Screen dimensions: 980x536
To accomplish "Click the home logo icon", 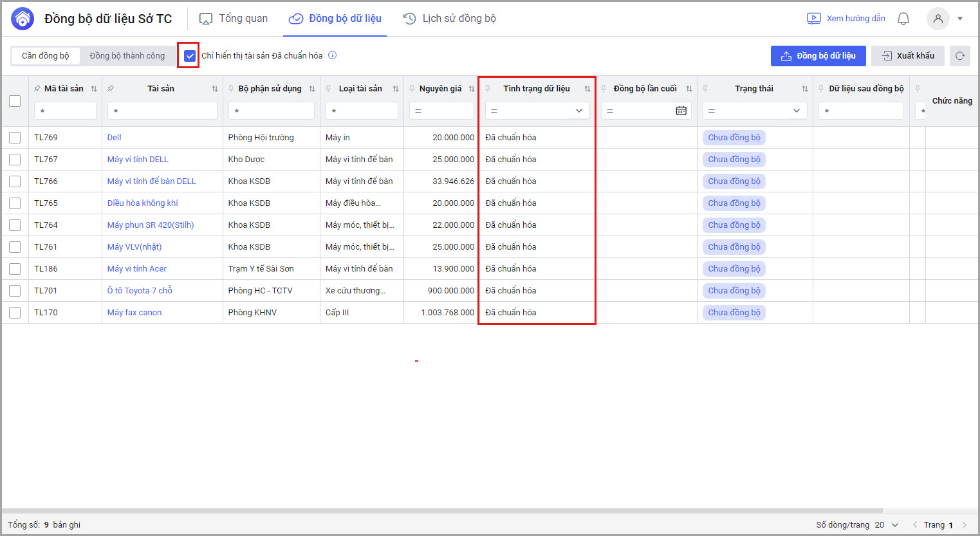I will 23,19.
